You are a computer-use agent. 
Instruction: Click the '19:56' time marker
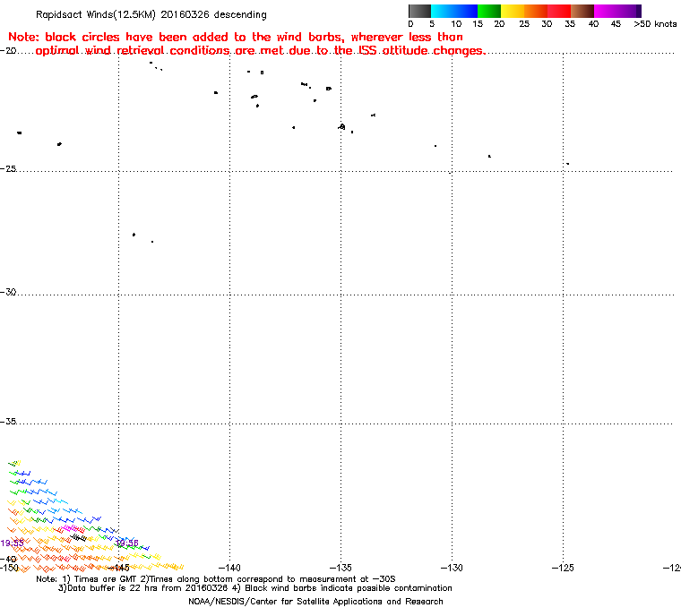127,543
